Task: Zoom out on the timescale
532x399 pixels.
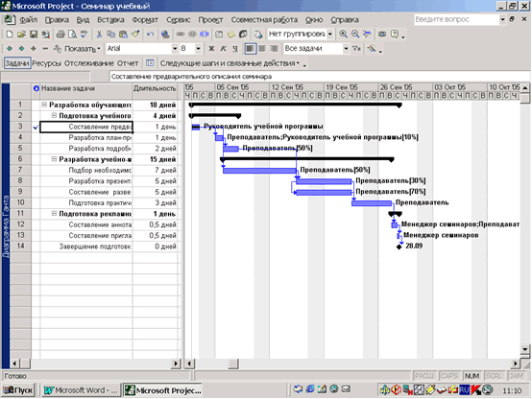Action: (355, 34)
